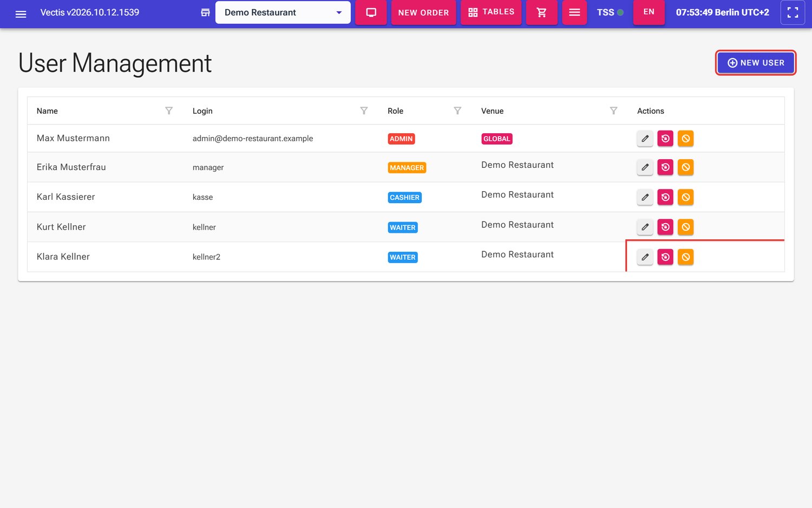Switch language via EN button
Image resolution: width=812 pixels, height=508 pixels.
click(649, 12)
